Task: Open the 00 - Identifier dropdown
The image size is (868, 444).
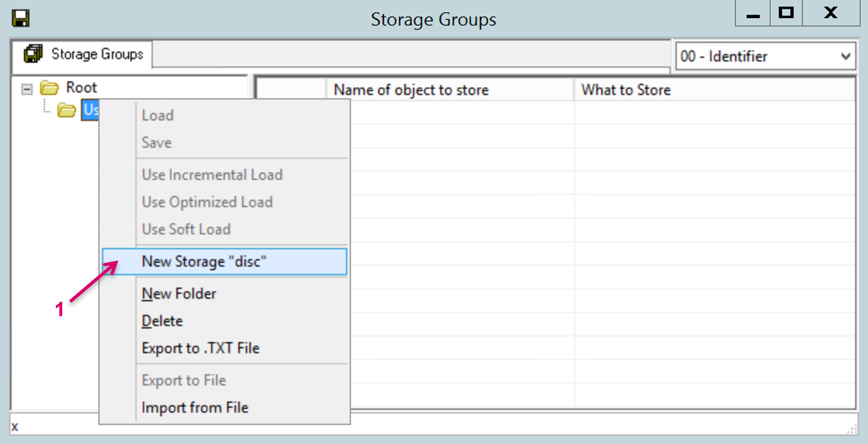Action: [845, 57]
